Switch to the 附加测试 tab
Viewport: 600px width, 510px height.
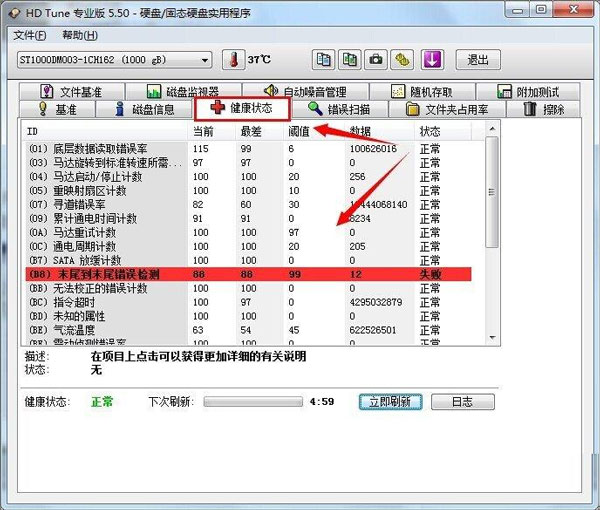(528, 92)
